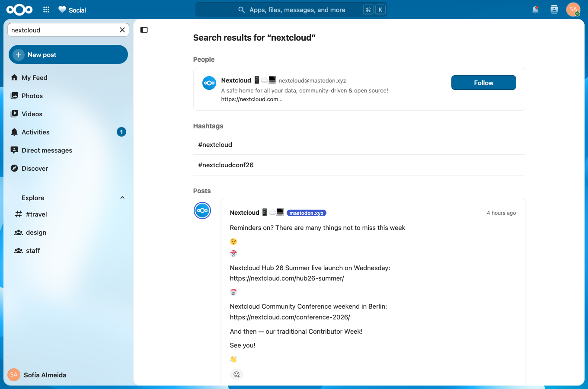Click the Photos icon in sidebar
This screenshot has width=588, height=389.
(x=14, y=96)
